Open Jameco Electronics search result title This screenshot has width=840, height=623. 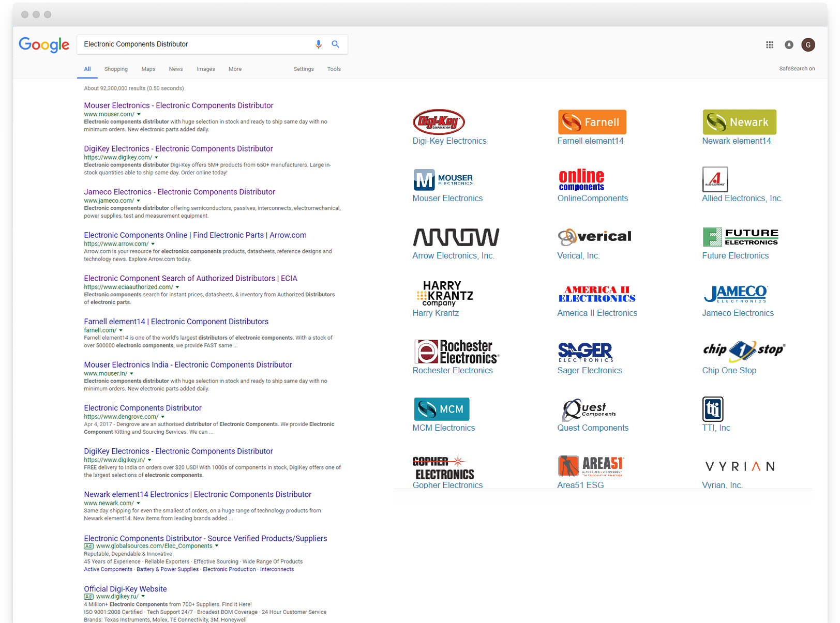coord(179,192)
